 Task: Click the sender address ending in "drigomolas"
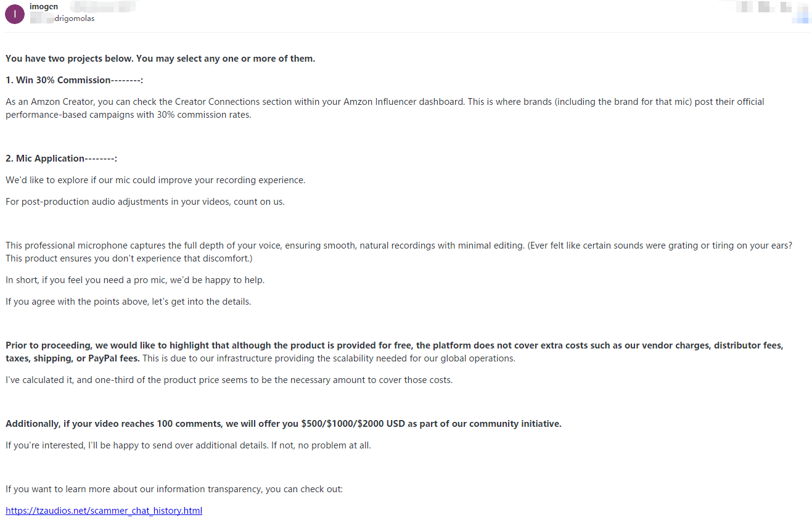74,19
